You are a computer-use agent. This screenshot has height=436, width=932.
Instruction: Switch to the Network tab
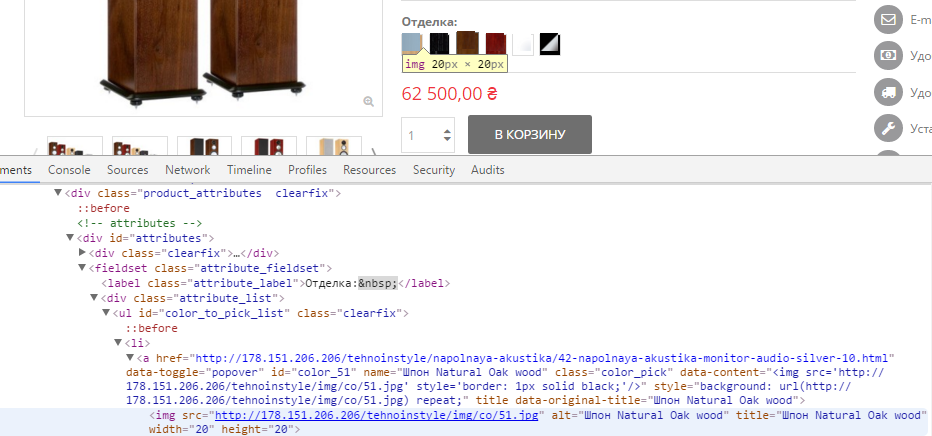(x=188, y=170)
